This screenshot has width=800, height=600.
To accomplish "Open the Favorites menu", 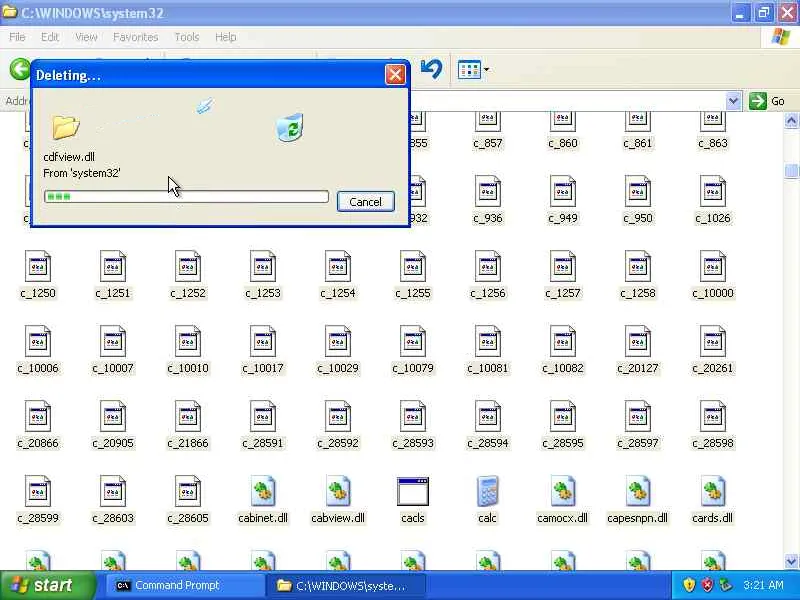I will pyautogui.click(x=135, y=37).
